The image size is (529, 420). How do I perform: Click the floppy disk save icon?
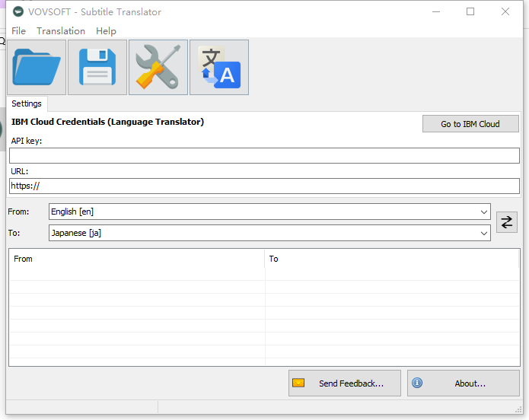[97, 68]
